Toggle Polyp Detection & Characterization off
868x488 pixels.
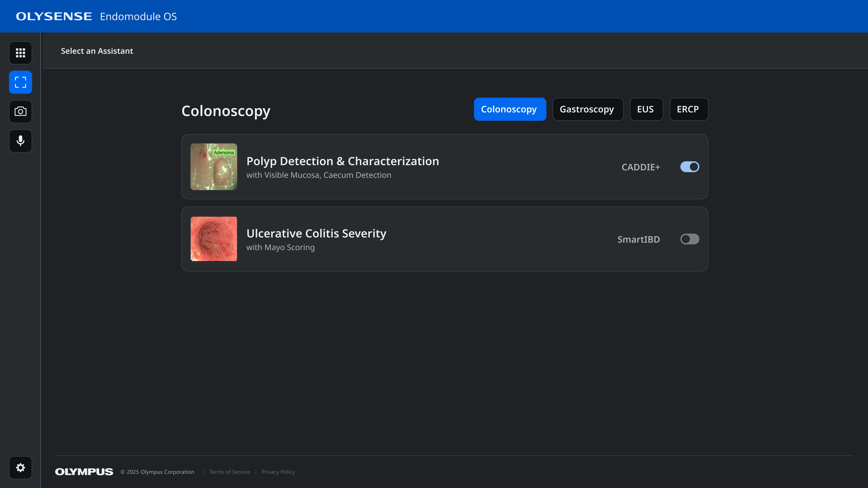click(x=689, y=167)
